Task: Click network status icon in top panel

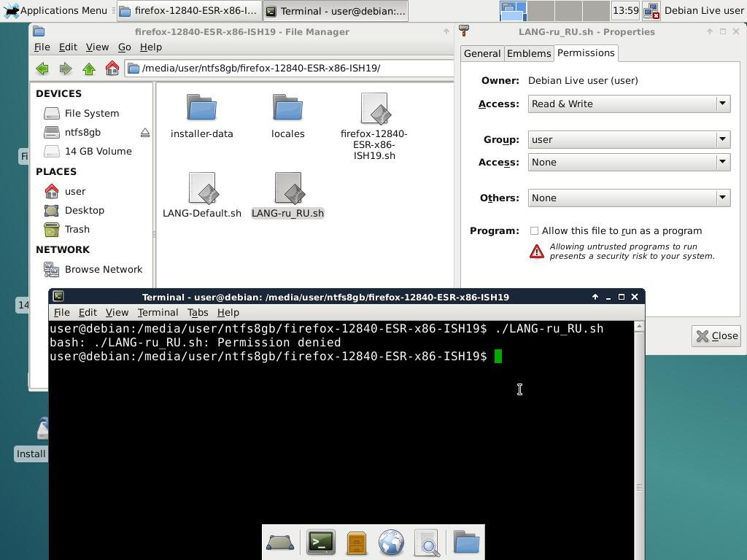Action: tap(651, 10)
